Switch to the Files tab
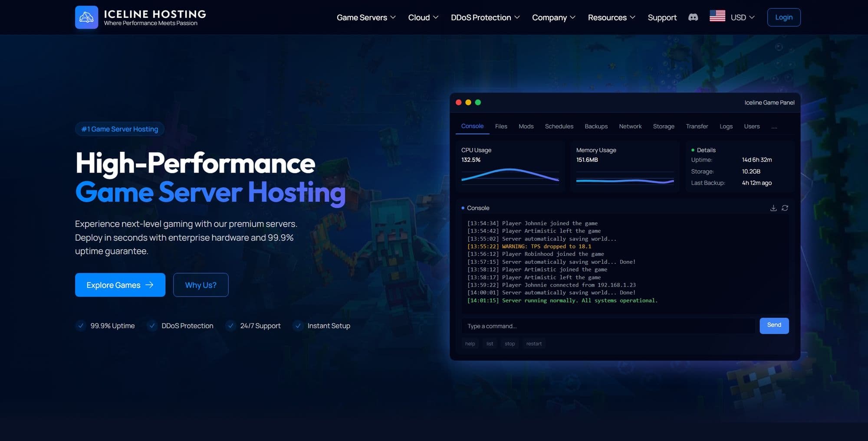The width and height of the screenshot is (868, 441). click(x=501, y=126)
